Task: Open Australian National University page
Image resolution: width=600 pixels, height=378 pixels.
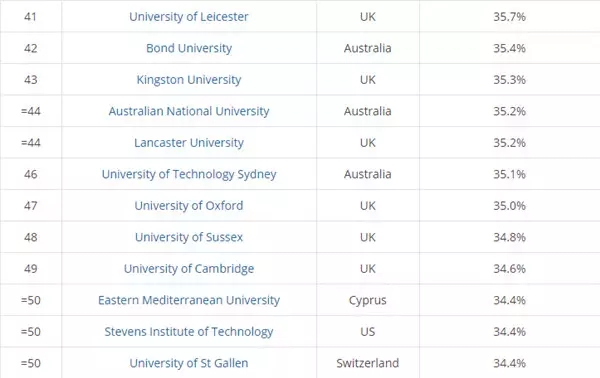Action: click(x=189, y=111)
